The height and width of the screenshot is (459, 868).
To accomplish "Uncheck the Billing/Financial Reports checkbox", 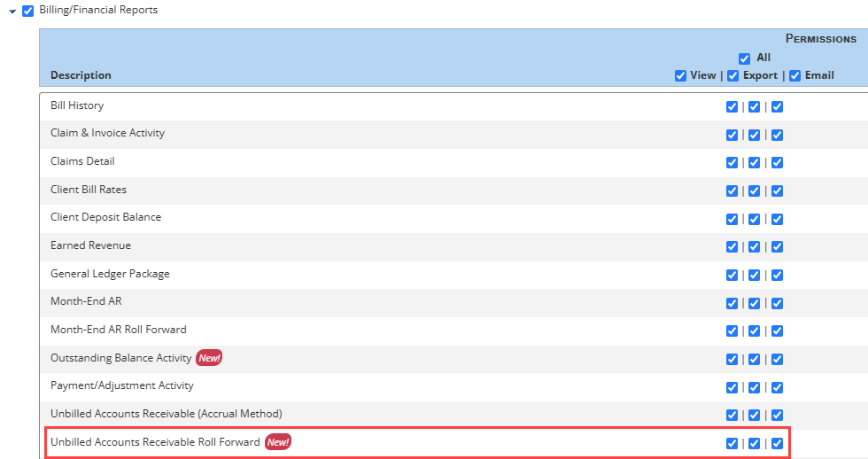I will (27, 11).
